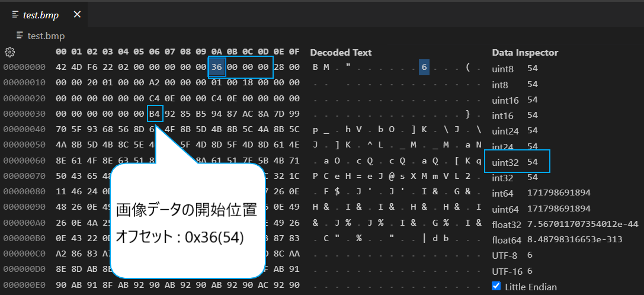The height and width of the screenshot is (295, 644).
Task: Select byte B5 in row 00000030
Action: click(x=201, y=114)
